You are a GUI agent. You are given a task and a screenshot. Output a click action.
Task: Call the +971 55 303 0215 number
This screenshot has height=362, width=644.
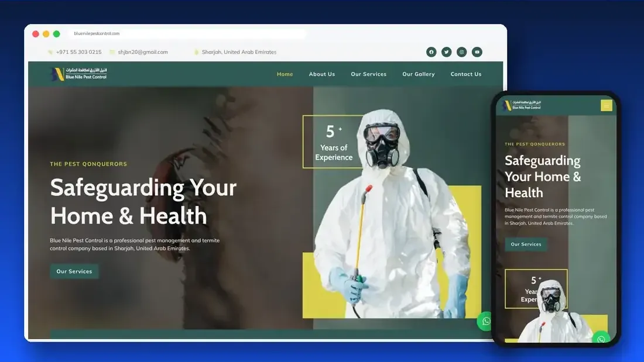(78, 52)
